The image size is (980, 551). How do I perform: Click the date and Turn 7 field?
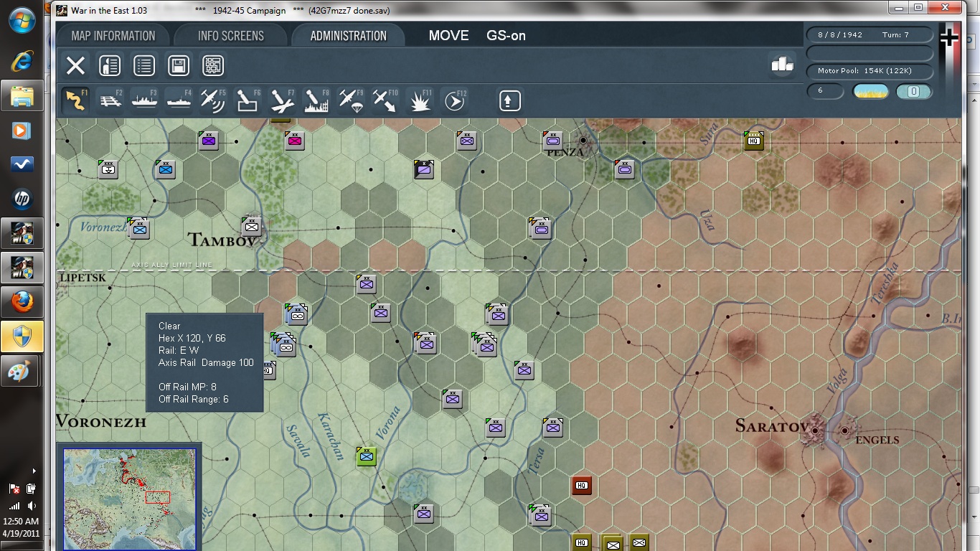coord(870,35)
